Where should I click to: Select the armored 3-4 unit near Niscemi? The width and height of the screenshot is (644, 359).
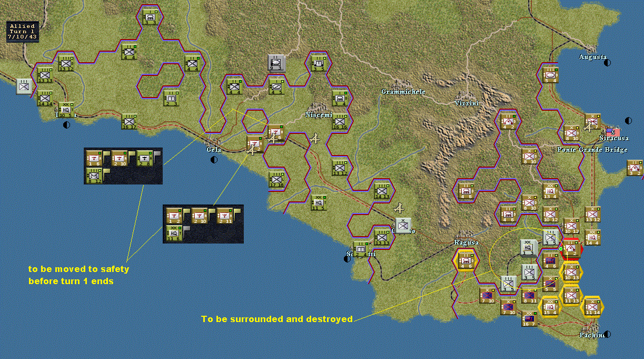tap(340, 98)
